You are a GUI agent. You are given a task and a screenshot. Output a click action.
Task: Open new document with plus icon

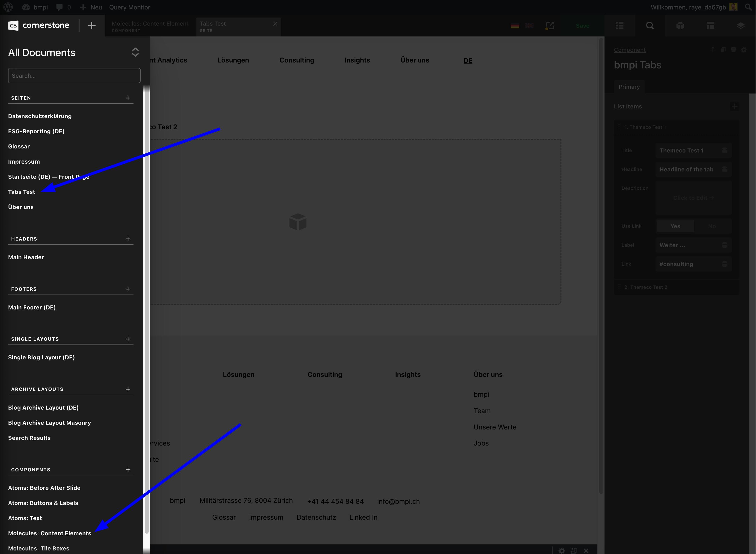coord(92,26)
